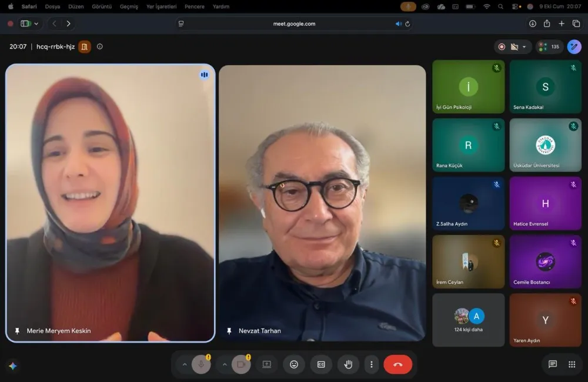The height and width of the screenshot is (382, 588).
Task: Open the page reader menu icon in address bar
Action: [x=181, y=24]
